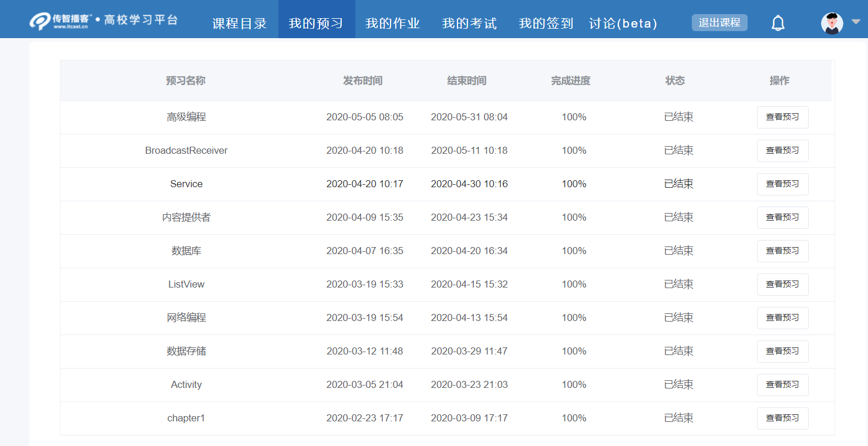View the Service preview details
Screen dimensions: 868x446
[x=782, y=184]
